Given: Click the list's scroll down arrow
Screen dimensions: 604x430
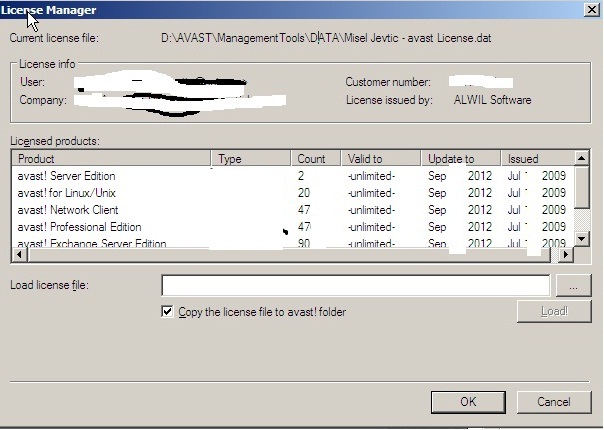Looking at the screenshot, I should click(581, 239).
